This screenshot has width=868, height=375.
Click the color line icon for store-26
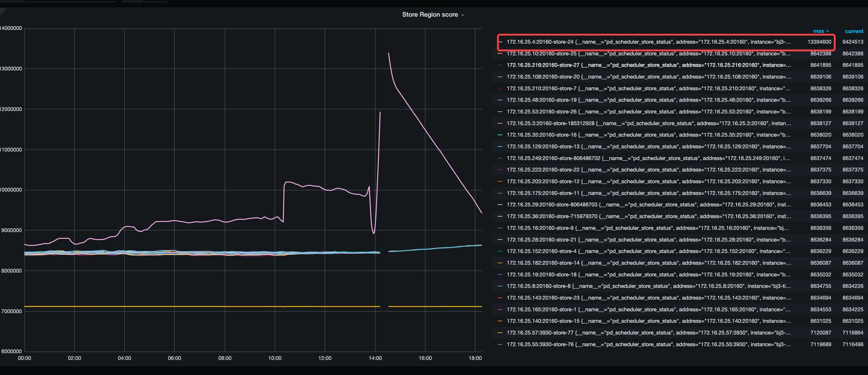(x=500, y=112)
